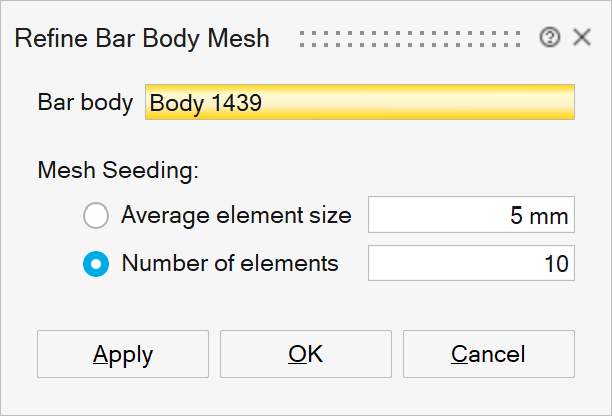Click the "Average element size" label text
This screenshot has height=416, width=612.
point(236,215)
